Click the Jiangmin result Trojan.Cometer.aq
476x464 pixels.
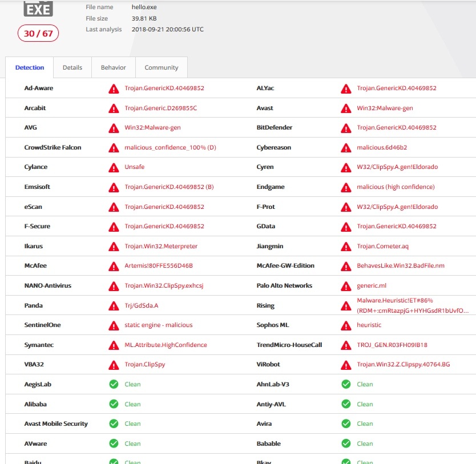pyautogui.click(x=382, y=246)
